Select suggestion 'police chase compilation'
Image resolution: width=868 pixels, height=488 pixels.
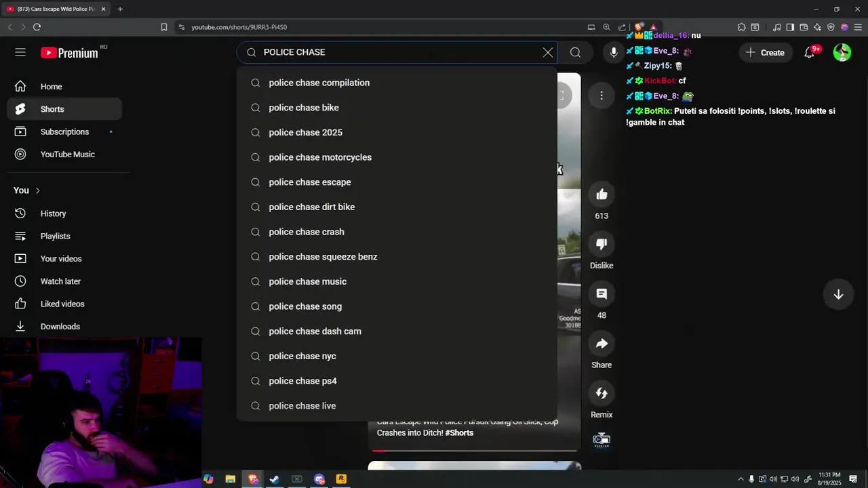[397, 83]
